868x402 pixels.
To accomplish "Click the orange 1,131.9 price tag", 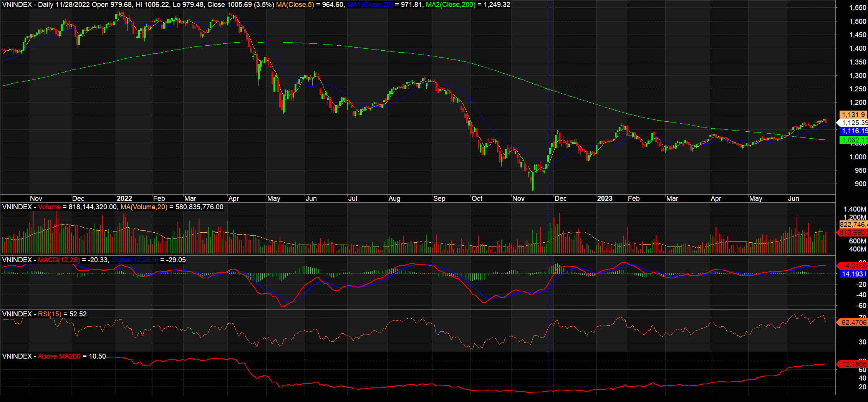I will (x=853, y=114).
